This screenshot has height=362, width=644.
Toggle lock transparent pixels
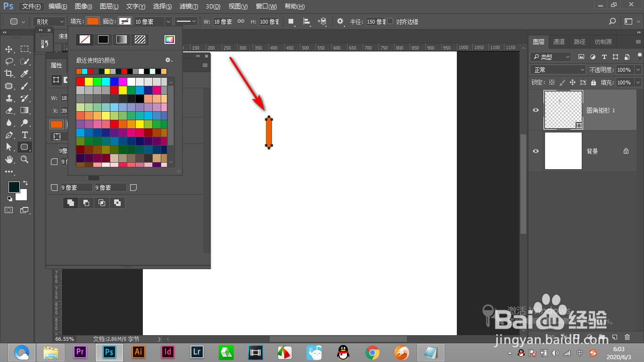coord(552,82)
